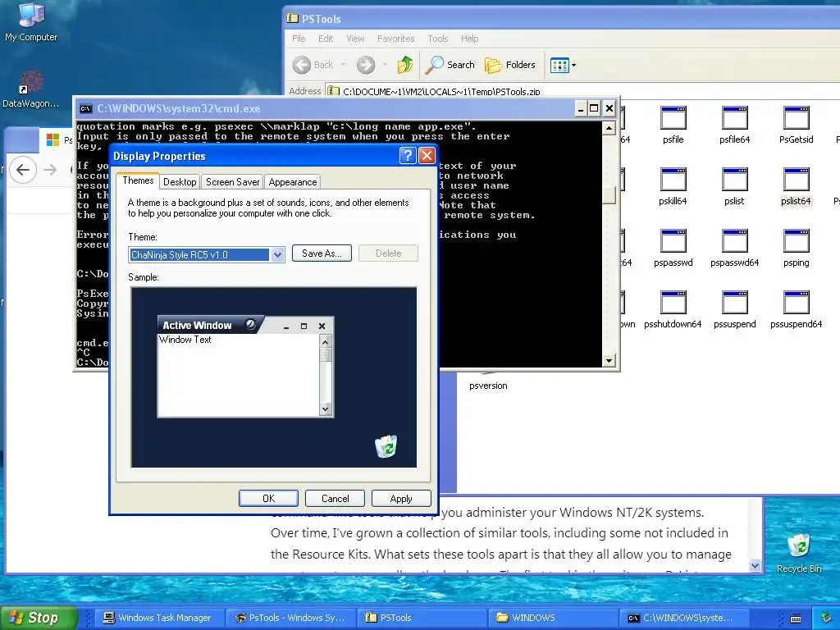The height and width of the screenshot is (630, 840).
Task: Click the Up folder icon in PSTools
Action: click(x=405, y=65)
